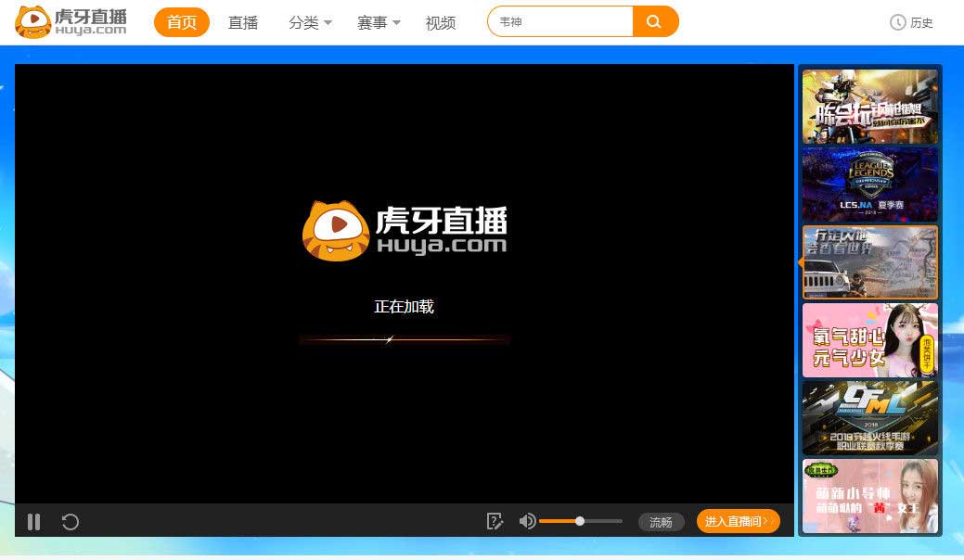The height and width of the screenshot is (560, 964).
Task: Expand the 赛事 dropdown menu
Action: tap(379, 22)
